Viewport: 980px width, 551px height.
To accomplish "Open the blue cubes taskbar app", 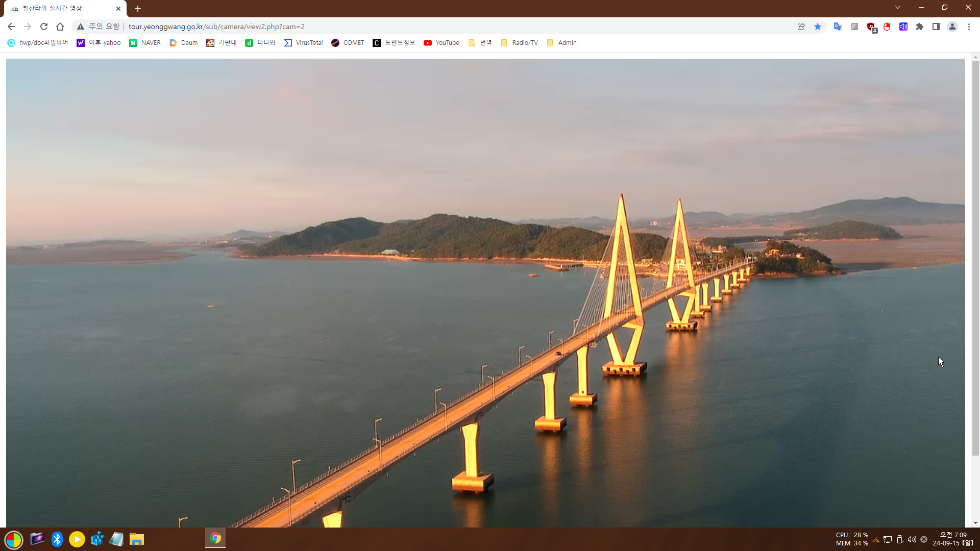I will (x=97, y=539).
